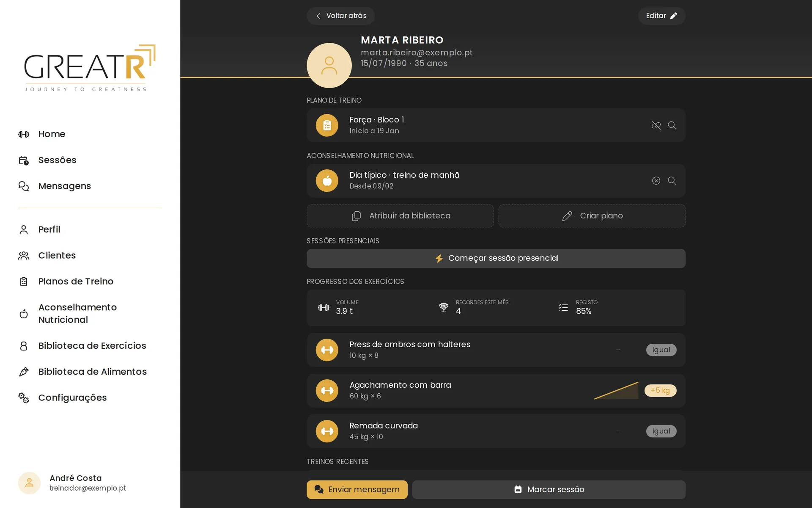Click the +5 kg badge
812x508 pixels.
[660, 390]
